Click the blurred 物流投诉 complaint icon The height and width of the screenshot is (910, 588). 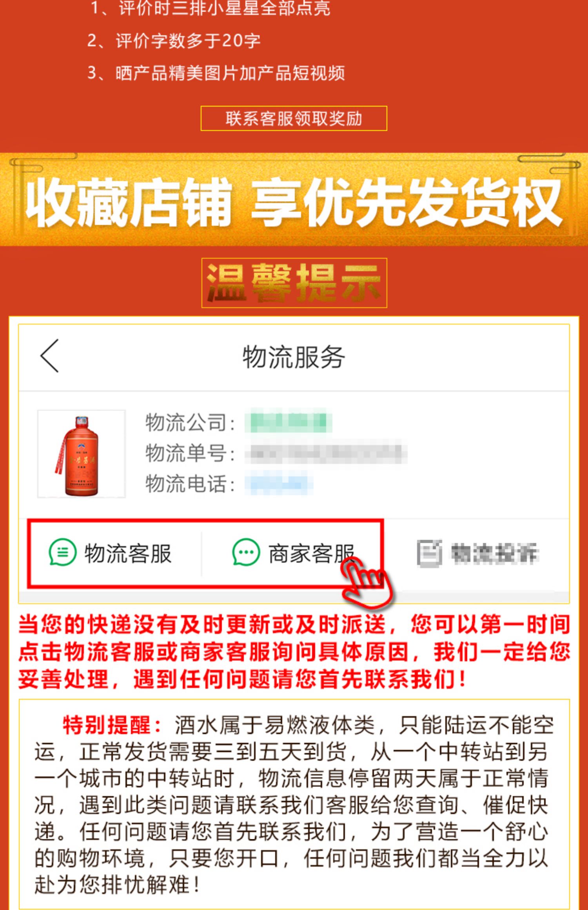430,553
